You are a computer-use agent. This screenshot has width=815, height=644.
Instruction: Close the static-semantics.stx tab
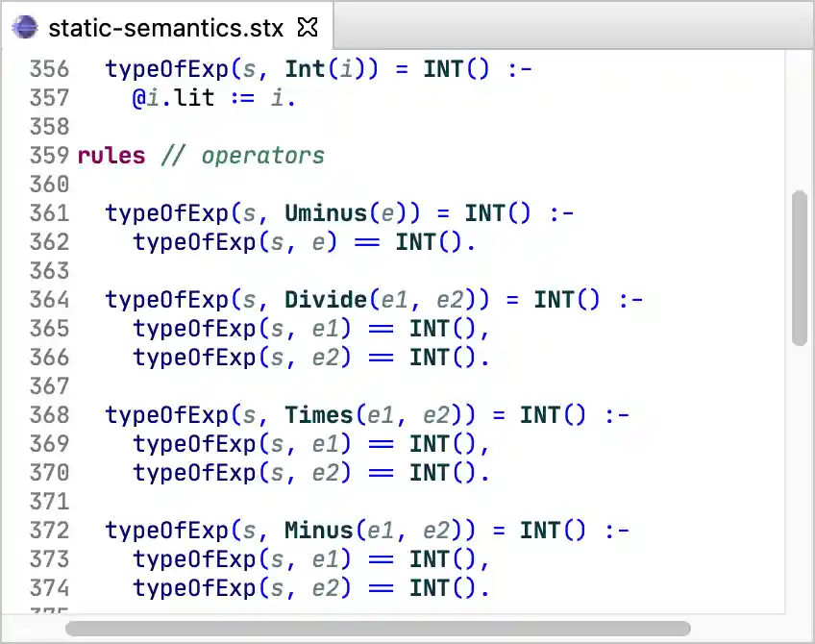(x=307, y=27)
